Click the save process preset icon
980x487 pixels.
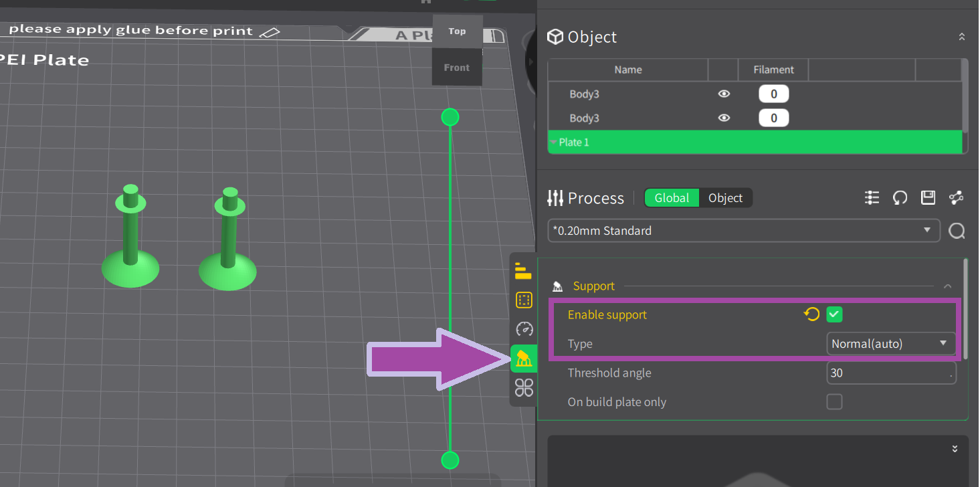point(928,198)
